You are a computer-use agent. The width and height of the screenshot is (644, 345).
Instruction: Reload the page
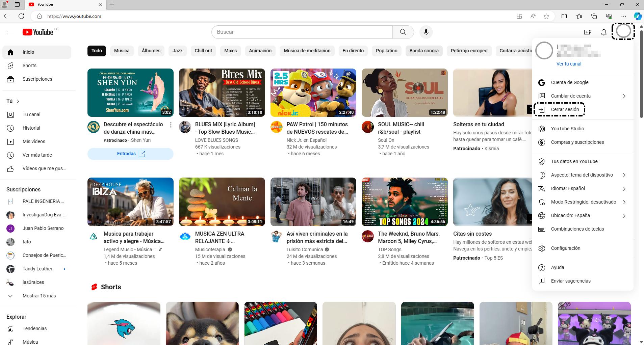pos(21,16)
